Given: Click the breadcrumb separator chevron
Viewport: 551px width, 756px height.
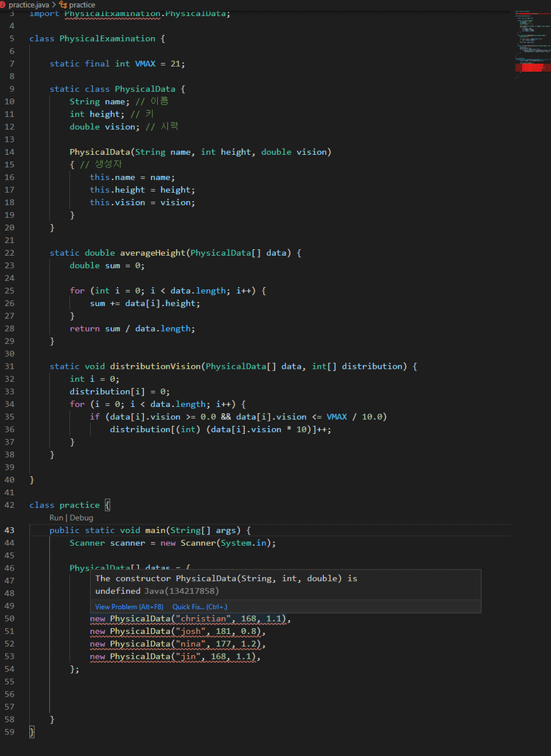Looking at the screenshot, I should (54, 4).
